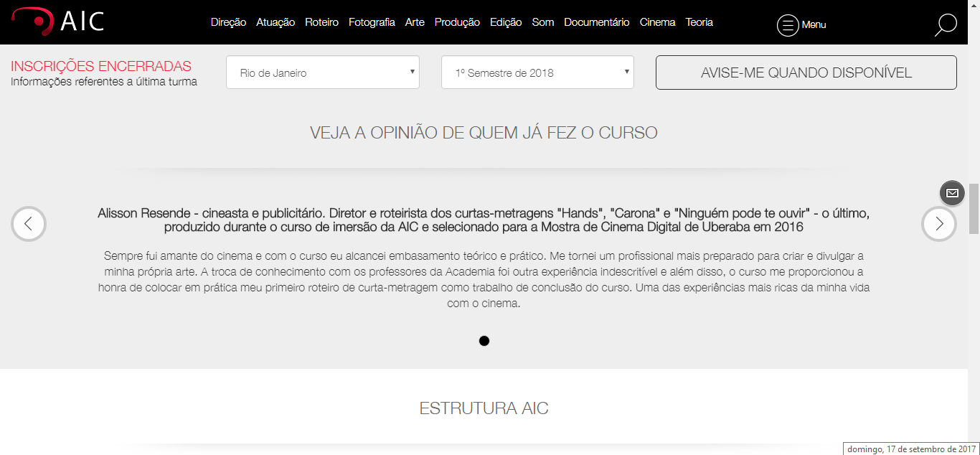Open the 1º Semestre de 2018 selector
This screenshot has width=980, height=455.
click(537, 72)
